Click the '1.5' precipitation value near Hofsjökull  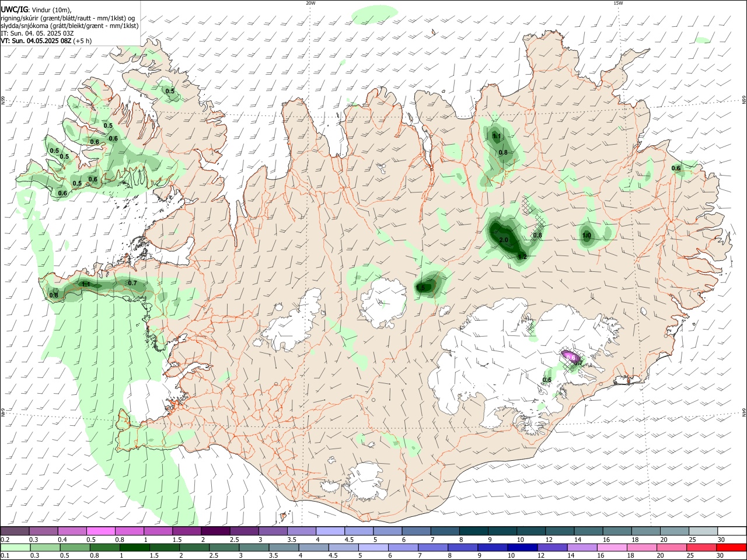[x=421, y=288]
